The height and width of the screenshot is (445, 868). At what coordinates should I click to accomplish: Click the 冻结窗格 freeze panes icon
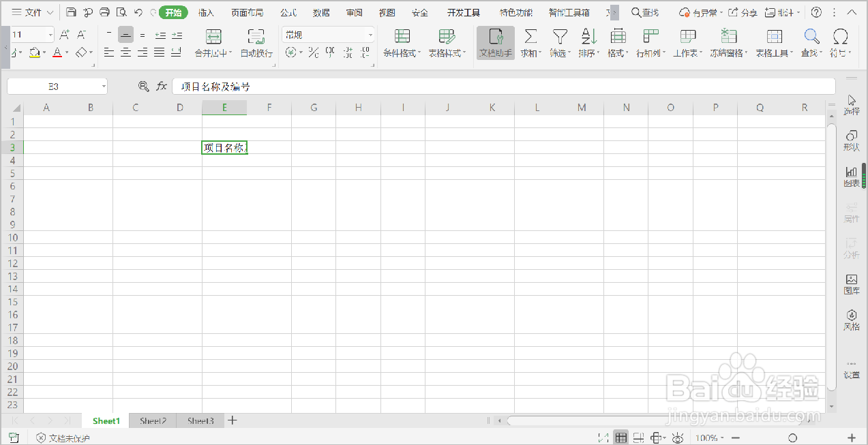coord(729,36)
